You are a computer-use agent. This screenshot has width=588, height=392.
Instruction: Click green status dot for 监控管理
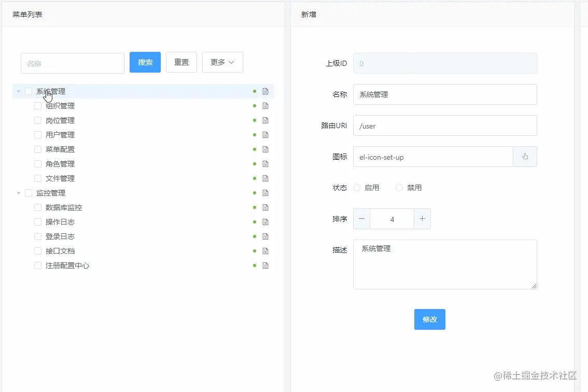[255, 193]
